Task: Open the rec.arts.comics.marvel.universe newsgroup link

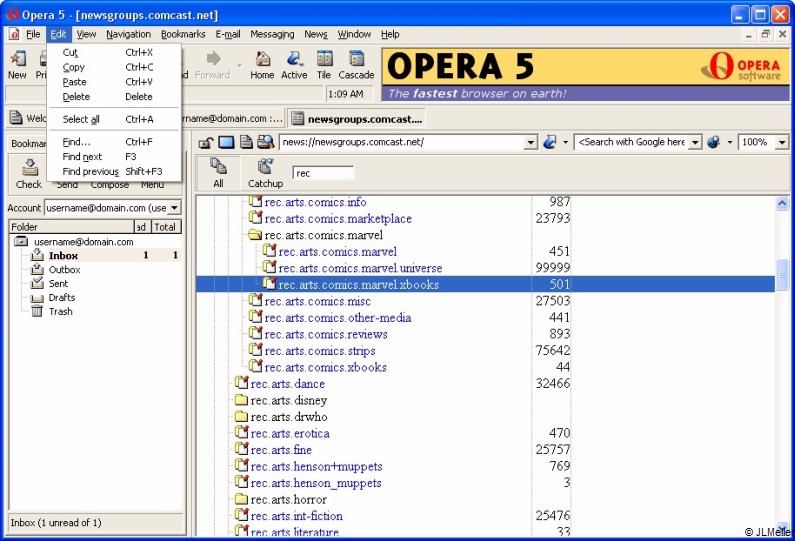Action: point(360,268)
